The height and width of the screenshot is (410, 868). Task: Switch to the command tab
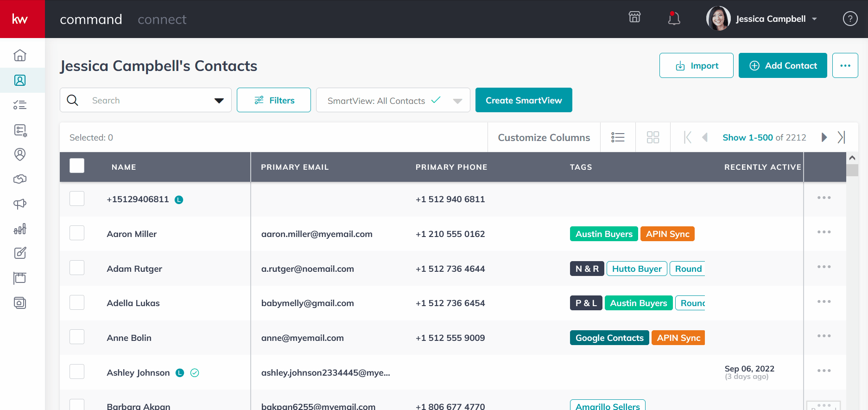pyautogui.click(x=91, y=19)
